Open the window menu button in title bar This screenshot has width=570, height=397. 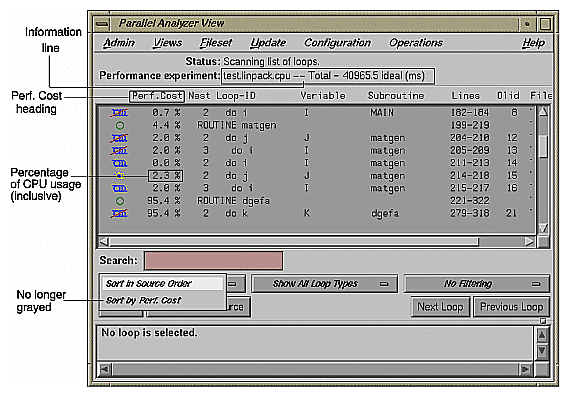102,24
